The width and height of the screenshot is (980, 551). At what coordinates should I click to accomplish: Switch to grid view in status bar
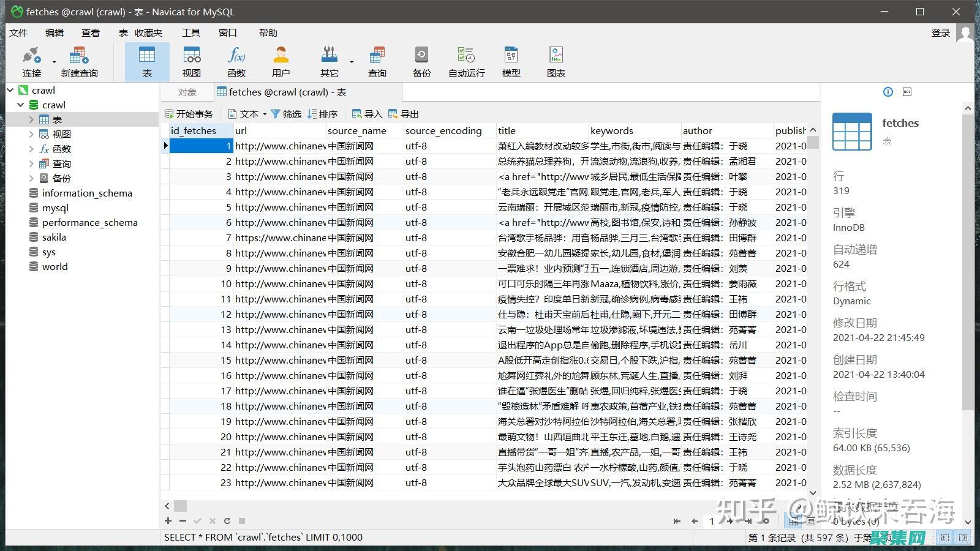[x=794, y=521]
